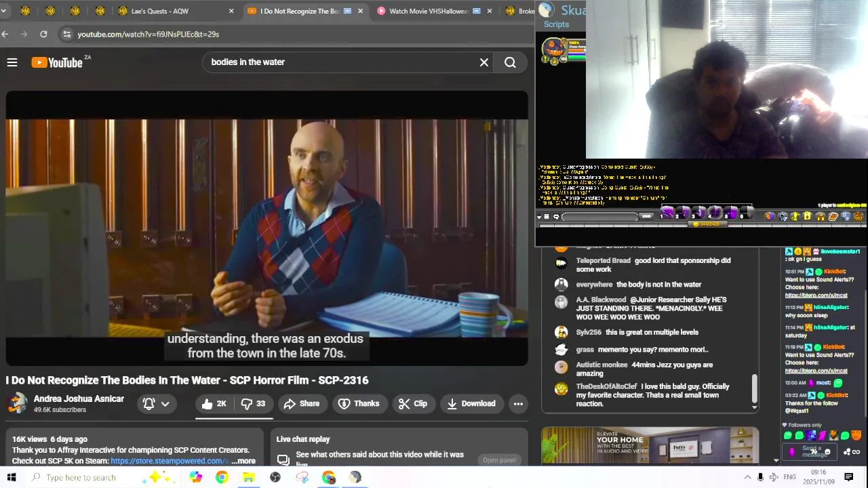Switch to the Broke... browser tab
868x488 pixels.
click(520, 11)
